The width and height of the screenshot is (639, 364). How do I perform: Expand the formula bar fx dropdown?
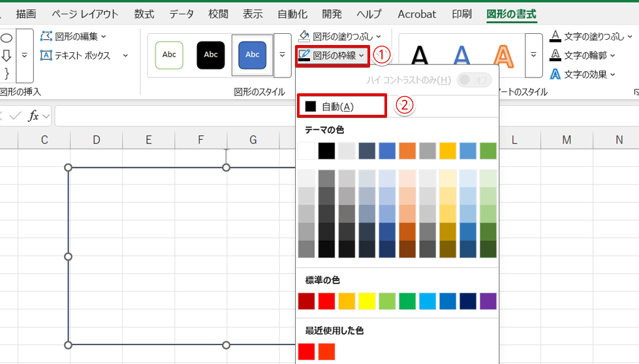pyautogui.click(x=46, y=117)
